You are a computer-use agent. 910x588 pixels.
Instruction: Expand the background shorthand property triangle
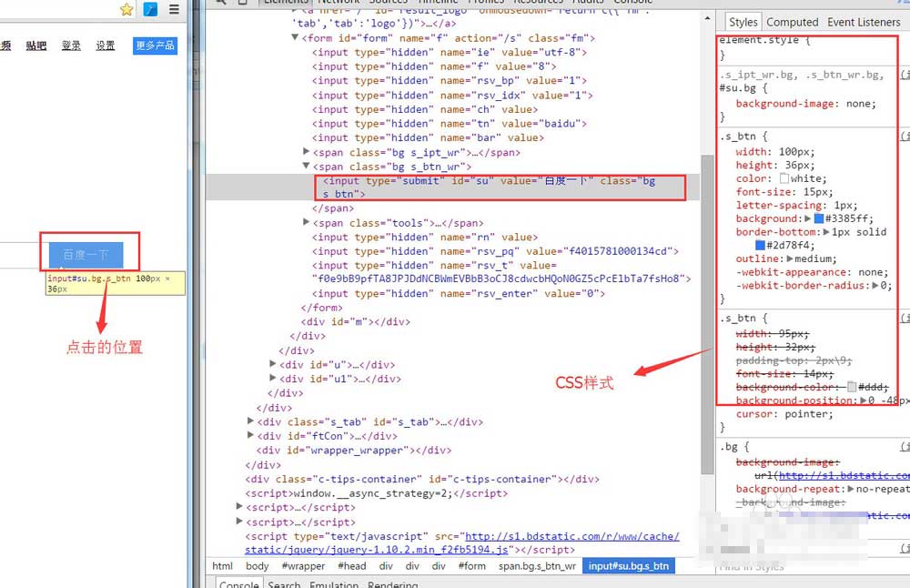click(x=807, y=218)
